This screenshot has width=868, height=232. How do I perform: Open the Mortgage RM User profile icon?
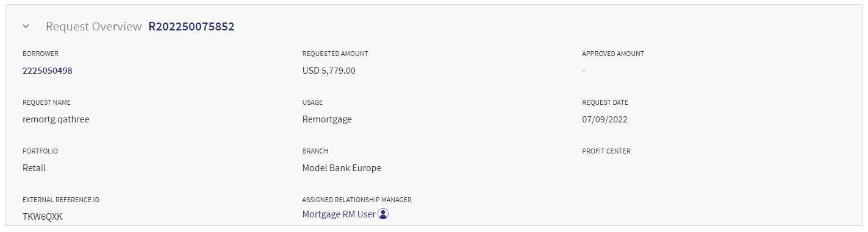pyautogui.click(x=383, y=214)
